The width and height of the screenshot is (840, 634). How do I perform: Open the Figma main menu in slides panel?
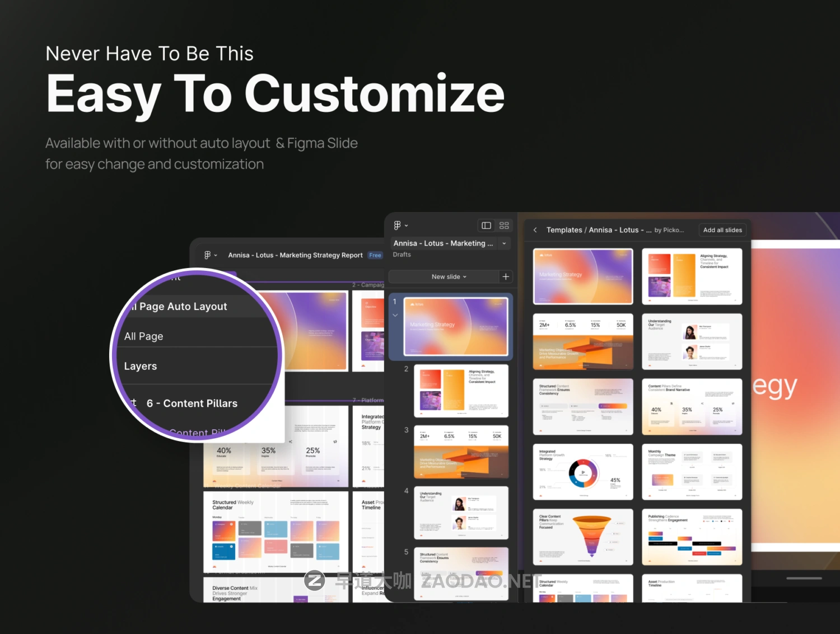pyautogui.click(x=400, y=226)
